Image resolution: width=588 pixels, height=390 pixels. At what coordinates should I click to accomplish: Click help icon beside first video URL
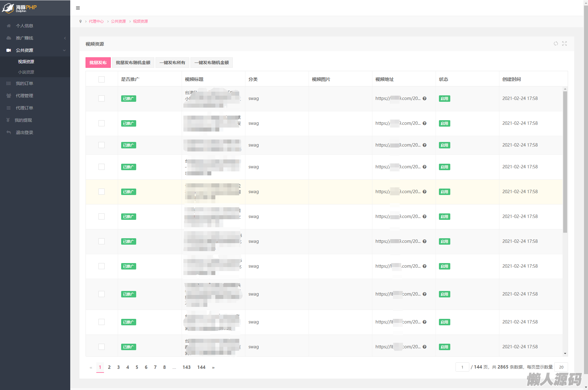[x=425, y=98]
